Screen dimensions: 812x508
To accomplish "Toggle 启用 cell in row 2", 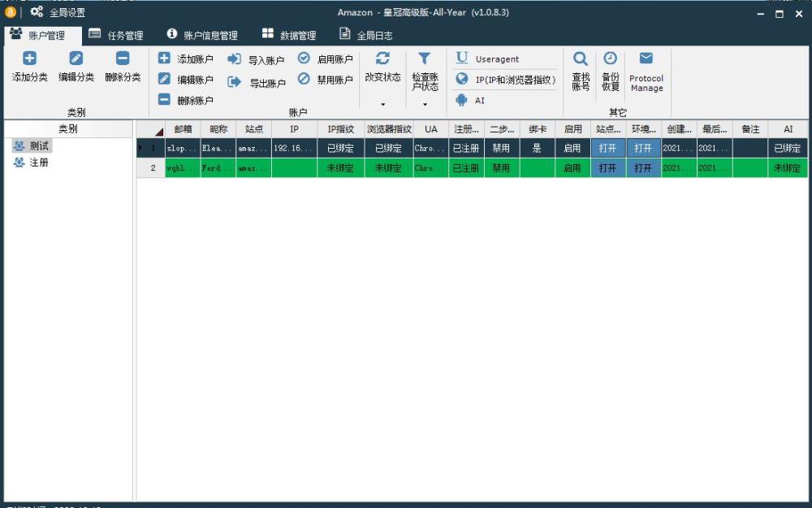I will pos(572,168).
